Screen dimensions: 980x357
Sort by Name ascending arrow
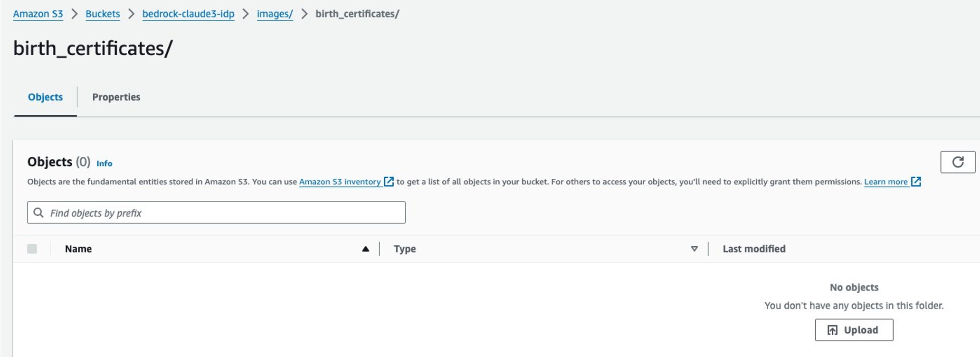pyautogui.click(x=365, y=249)
